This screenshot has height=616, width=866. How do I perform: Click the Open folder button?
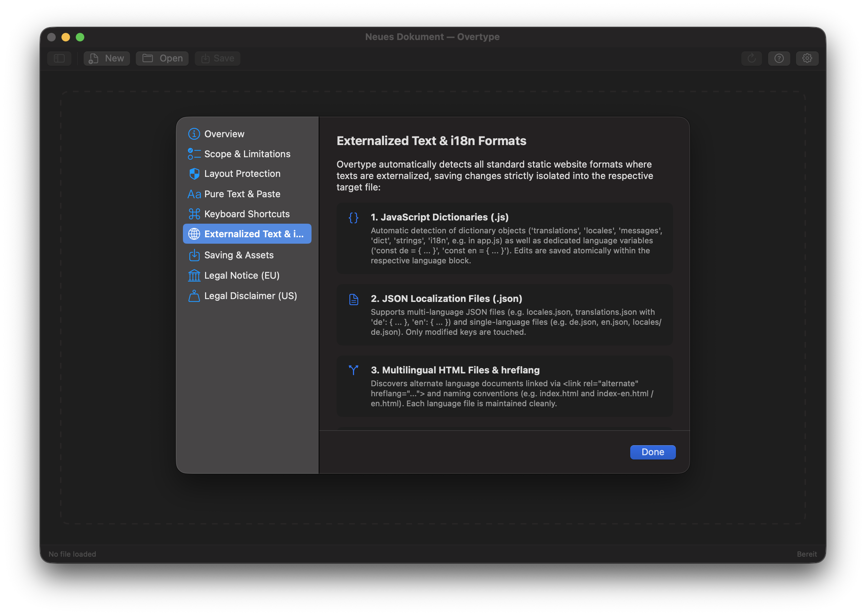(x=162, y=58)
